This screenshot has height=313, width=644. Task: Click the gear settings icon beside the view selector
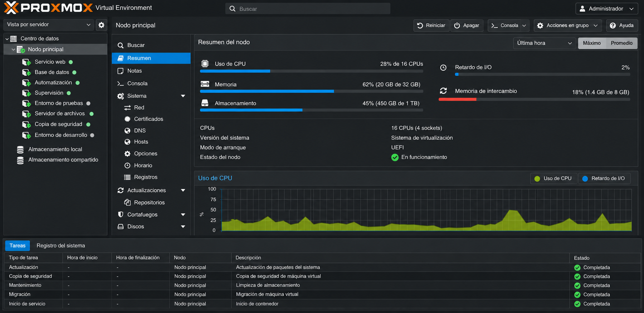point(102,25)
